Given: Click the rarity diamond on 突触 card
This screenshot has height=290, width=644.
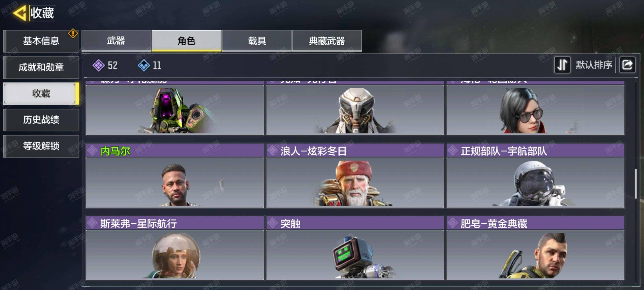Looking at the screenshot, I should pyautogui.click(x=272, y=223).
